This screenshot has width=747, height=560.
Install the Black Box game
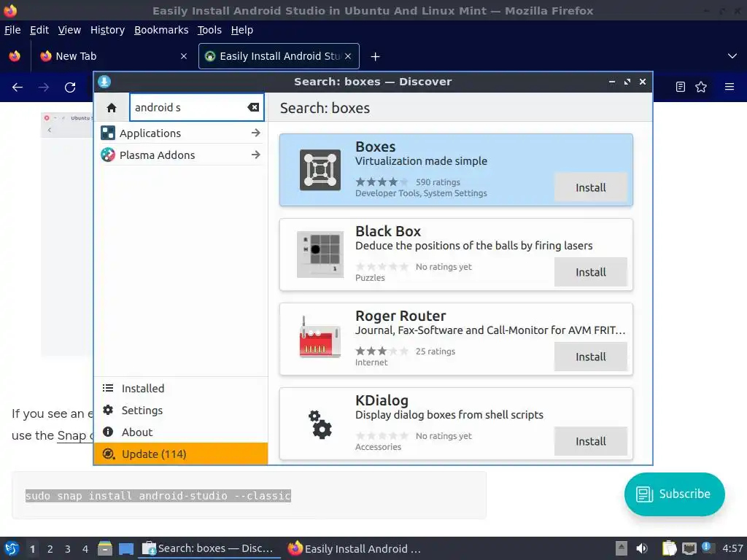pos(591,272)
